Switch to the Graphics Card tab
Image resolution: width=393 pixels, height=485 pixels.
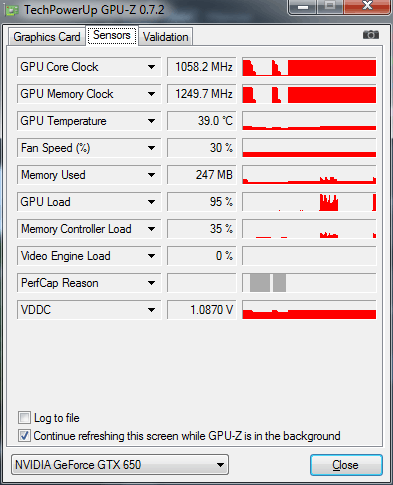click(x=47, y=37)
